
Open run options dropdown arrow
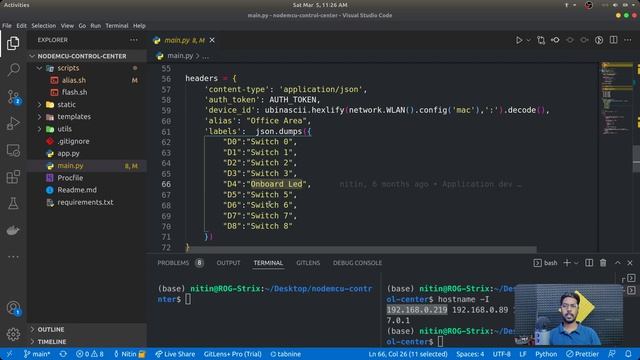tap(529, 40)
